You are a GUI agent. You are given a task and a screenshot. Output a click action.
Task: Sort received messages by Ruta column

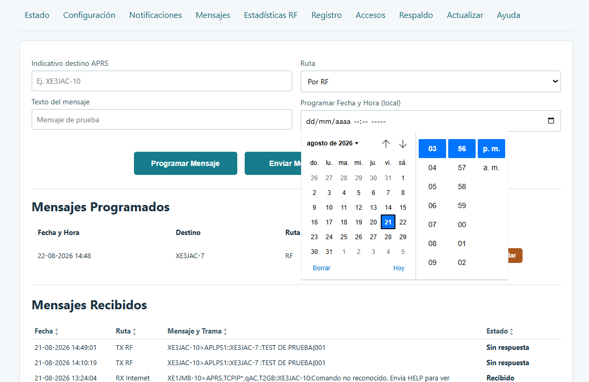coord(125,331)
